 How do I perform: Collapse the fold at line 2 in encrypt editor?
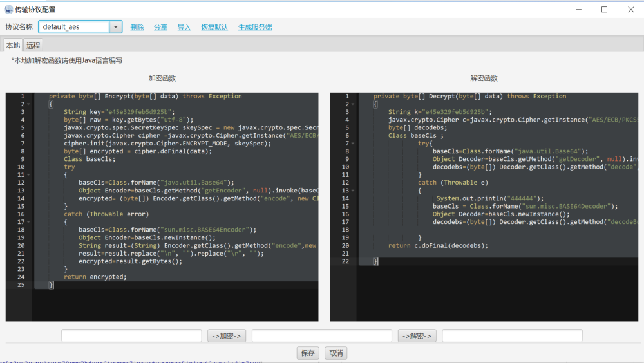tap(28, 104)
